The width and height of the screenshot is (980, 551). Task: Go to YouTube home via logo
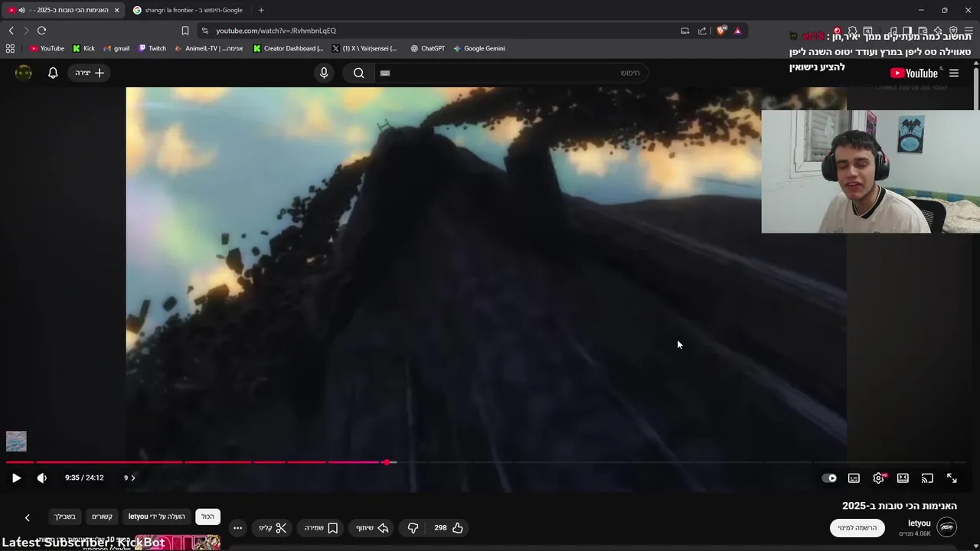coord(913,73)
